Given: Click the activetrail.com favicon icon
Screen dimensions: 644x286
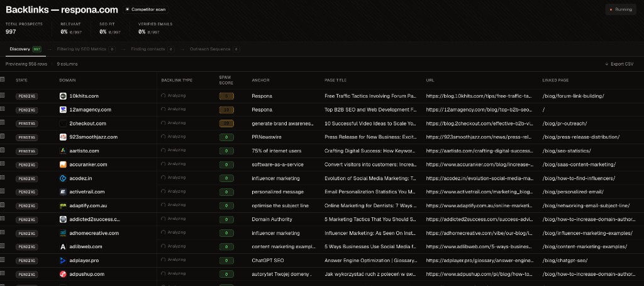Looking at the screenshot, I should pyautogui.click(x=63, y=192).
